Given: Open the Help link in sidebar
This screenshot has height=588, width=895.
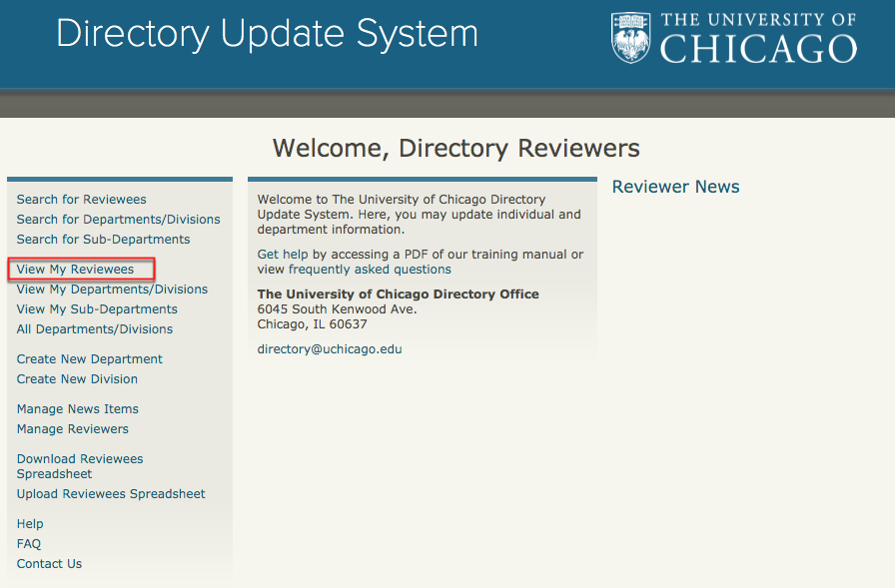Looking at the screenshot, I should tap(30, 524).
